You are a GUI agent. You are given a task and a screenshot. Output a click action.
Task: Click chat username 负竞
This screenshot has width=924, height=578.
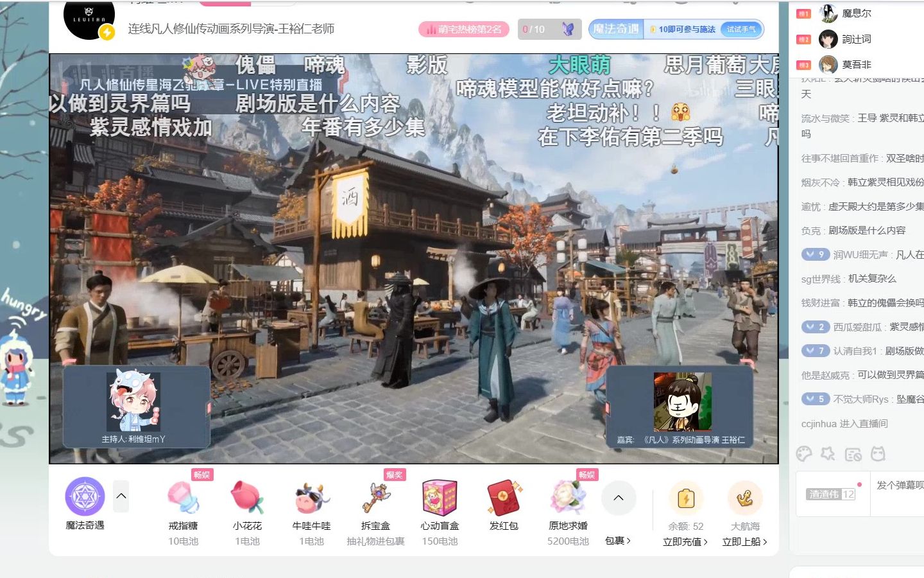[x=810, y=230]
